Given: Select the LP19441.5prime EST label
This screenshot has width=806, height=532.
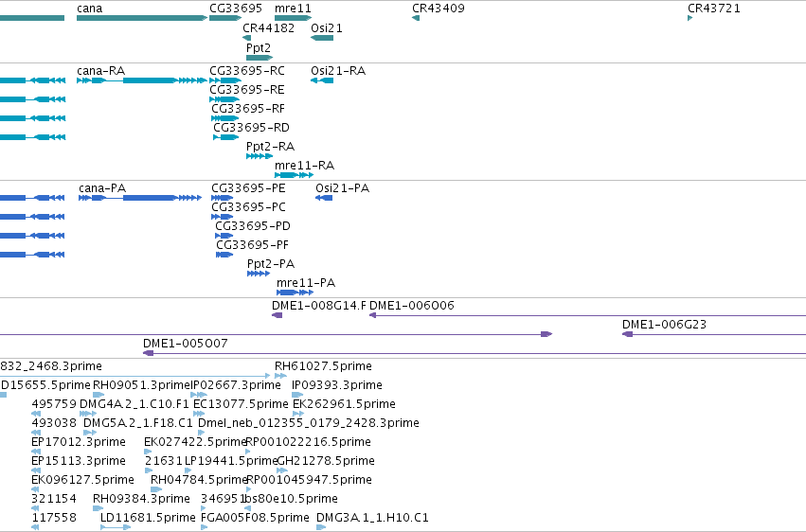Looking at the screenshot, I should (x=231, y=461).
